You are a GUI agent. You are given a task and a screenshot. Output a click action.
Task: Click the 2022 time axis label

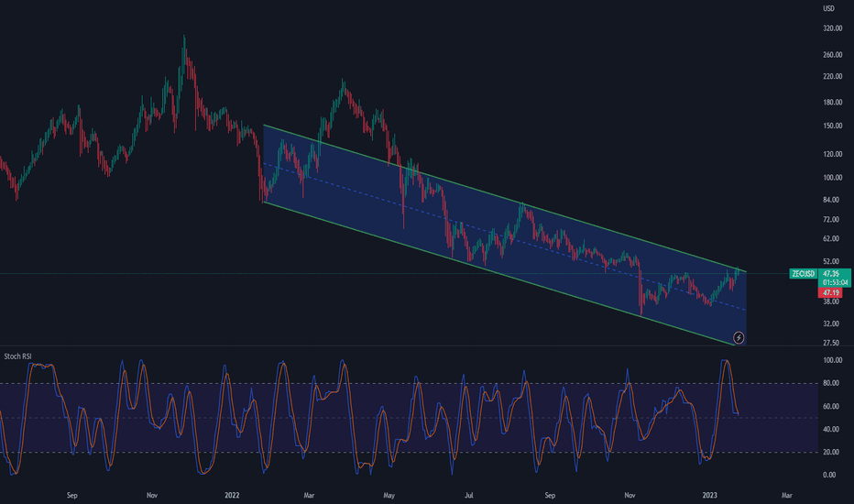(x=232, y=495)
